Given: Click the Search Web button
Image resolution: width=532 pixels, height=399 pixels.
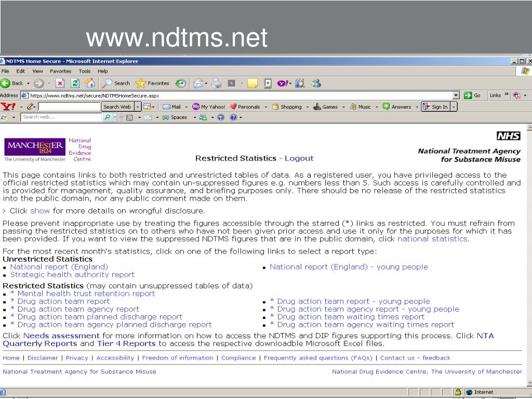Looking at the screenshot, I should [117, 107].
